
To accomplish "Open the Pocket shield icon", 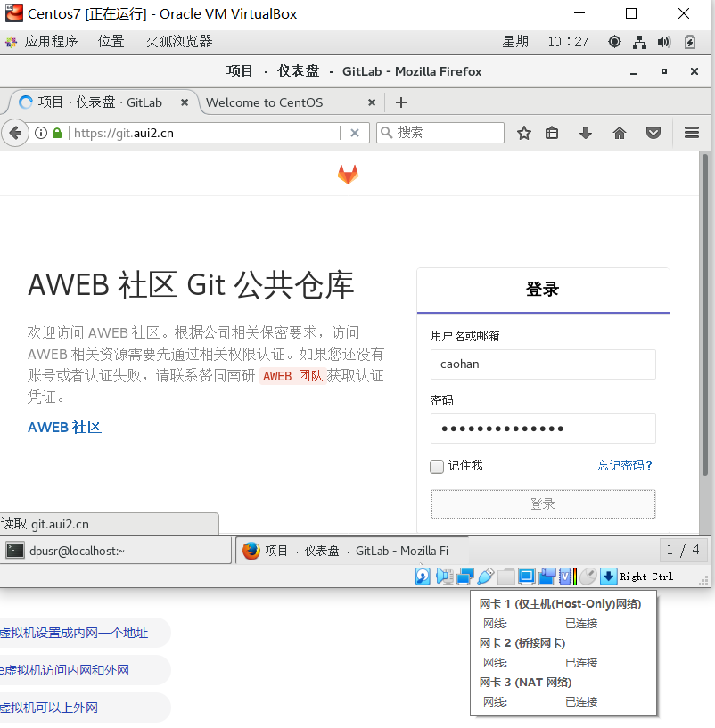I will coord(653,134).
